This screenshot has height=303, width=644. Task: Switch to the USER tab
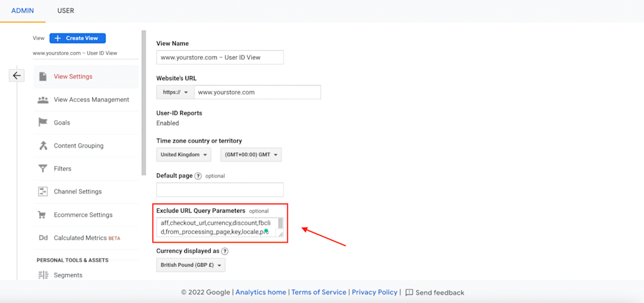[x=66, y=11]
